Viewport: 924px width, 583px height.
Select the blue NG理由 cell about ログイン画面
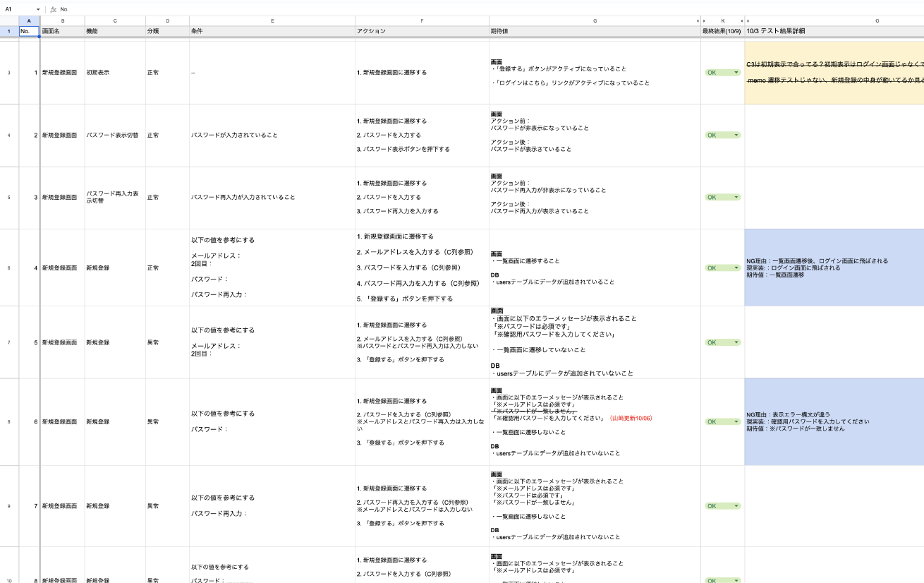pos(834,268)
